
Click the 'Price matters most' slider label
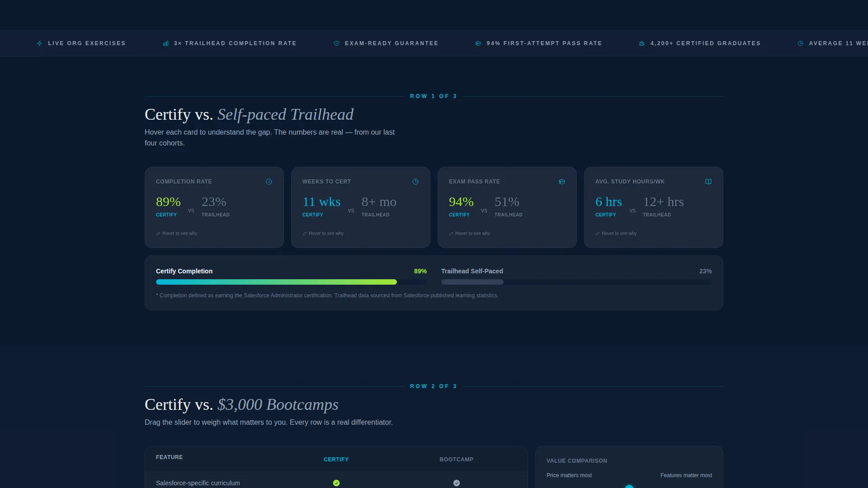pos(569,475)
